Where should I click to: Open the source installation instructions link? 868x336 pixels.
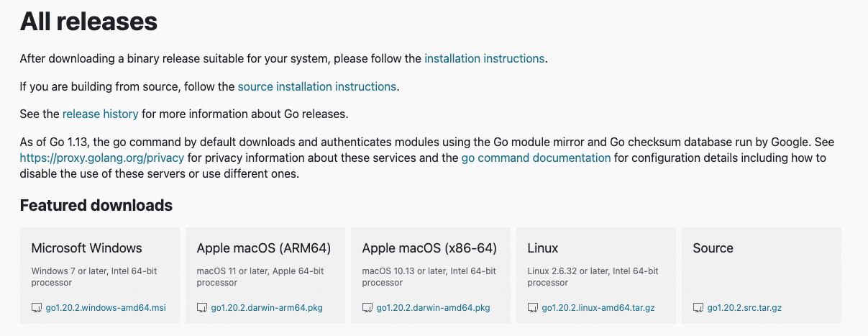pyautogui.click(x=317, y=86)
